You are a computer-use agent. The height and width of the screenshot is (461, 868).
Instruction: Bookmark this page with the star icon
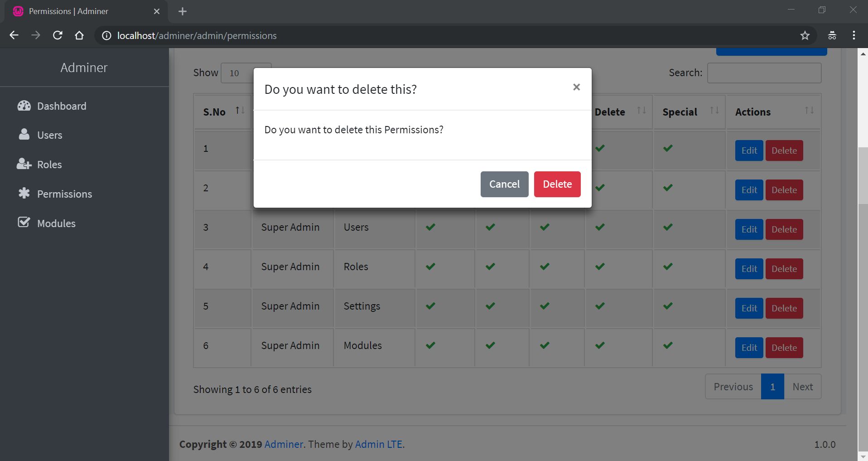805,35
